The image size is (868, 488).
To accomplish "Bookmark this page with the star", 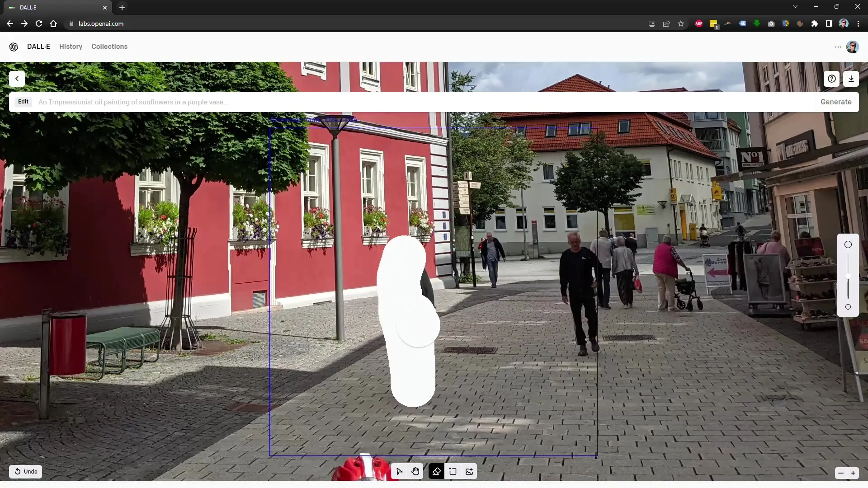I will click(x=681, y=23).
